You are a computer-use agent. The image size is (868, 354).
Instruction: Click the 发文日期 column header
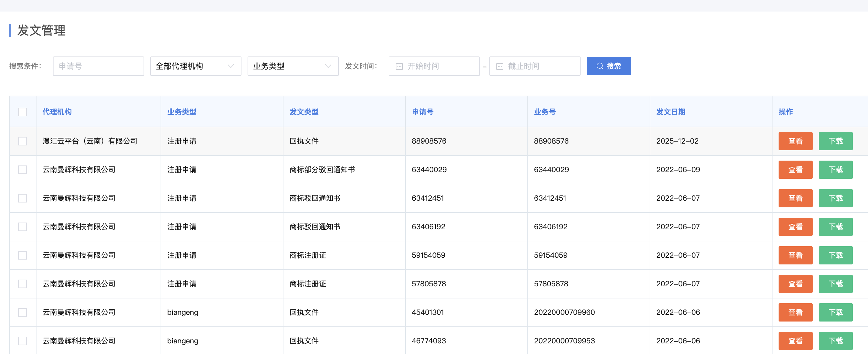671,112
